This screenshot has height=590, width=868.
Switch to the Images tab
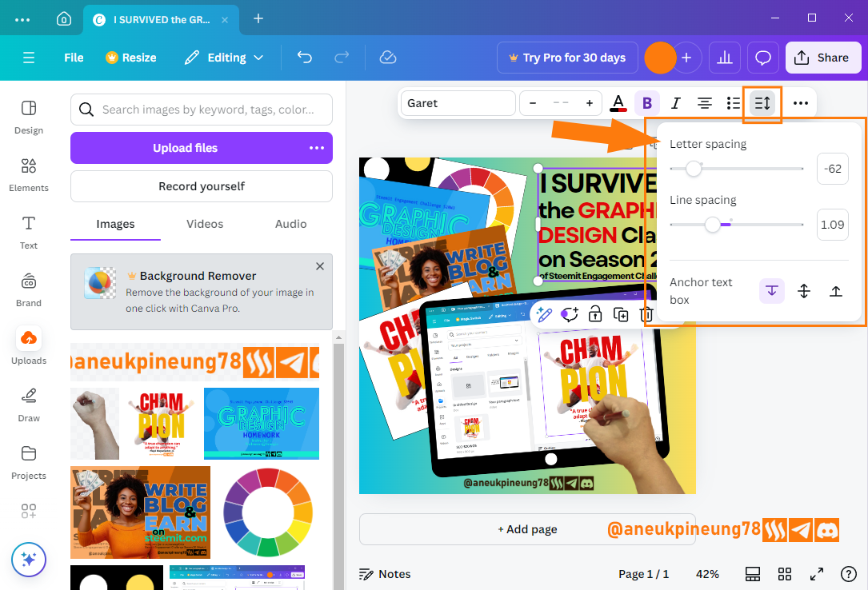[115, 224]
